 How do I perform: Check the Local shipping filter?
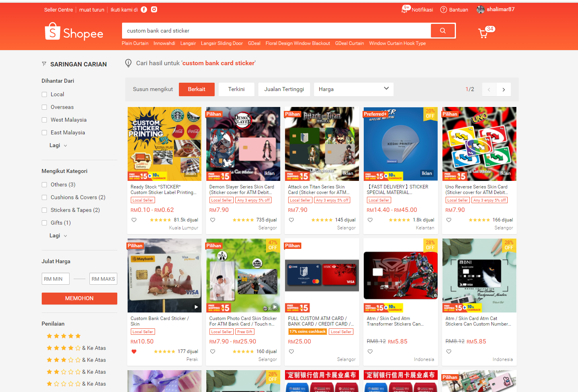(x=44, y=94)
